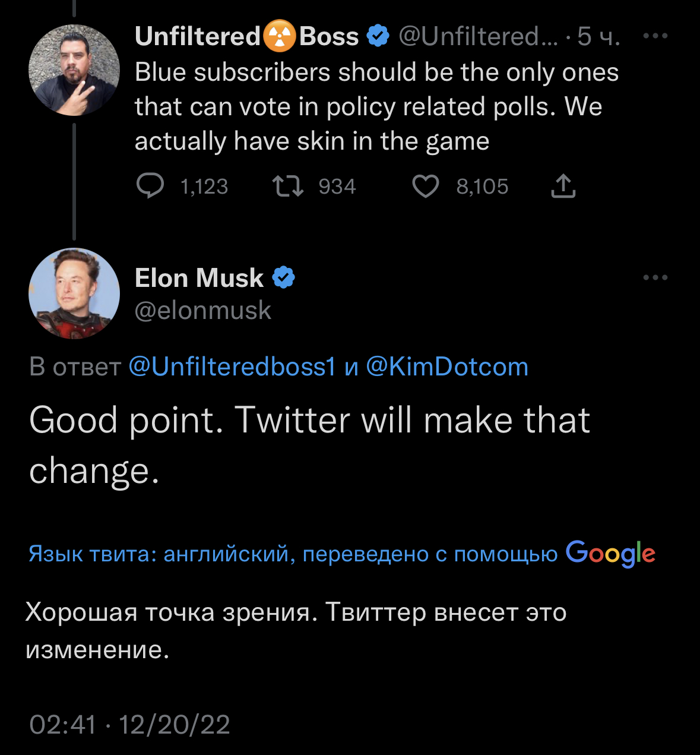Click the @Unfilteredboss1 mention link
This screenshot has height=755, width=700.
coord(232,367)
